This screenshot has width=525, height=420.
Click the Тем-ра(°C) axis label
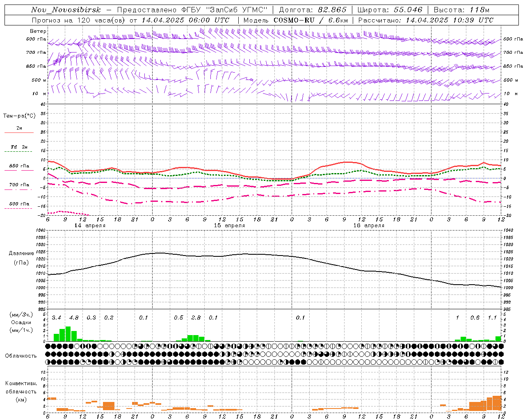(19, 116)
